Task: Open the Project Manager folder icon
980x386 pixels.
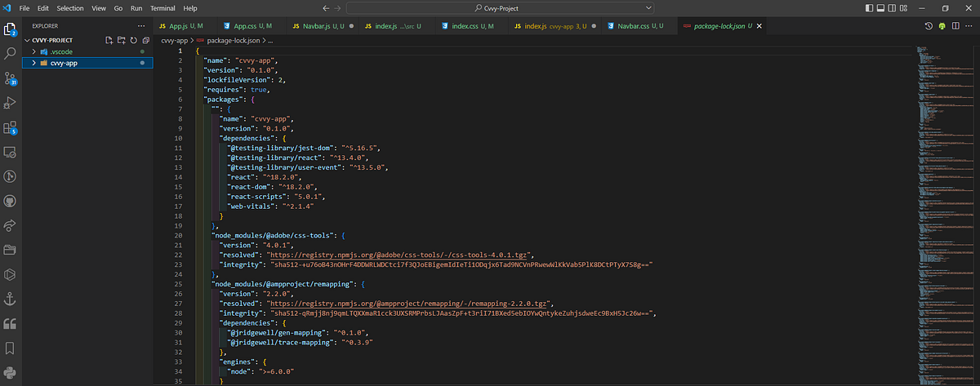Action: (x=11, y=249)
